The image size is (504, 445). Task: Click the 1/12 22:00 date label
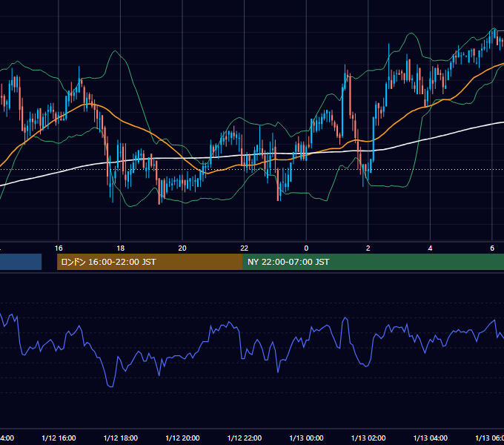(x=245, y=438)
